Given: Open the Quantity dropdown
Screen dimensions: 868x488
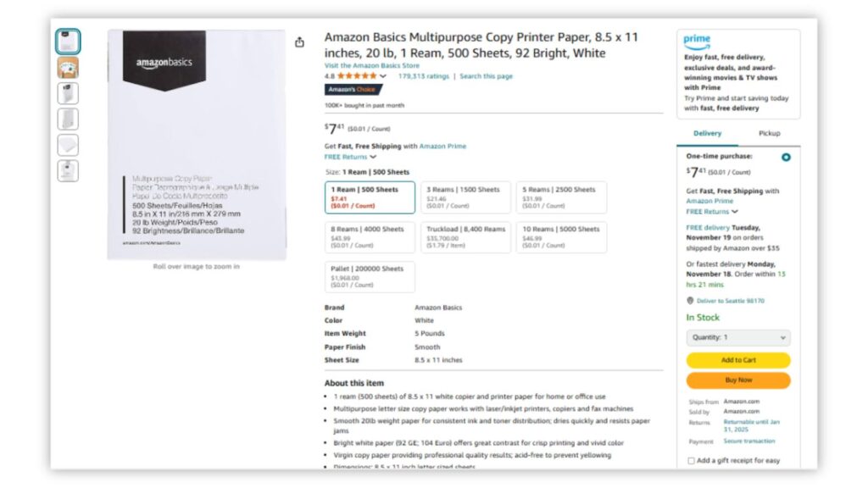Looking at the screenshot, I should pos(737,337).
